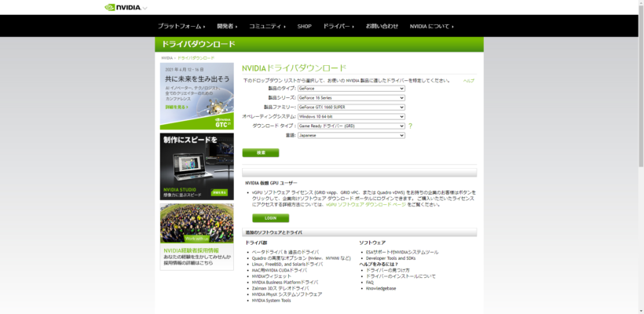Open the ドライバー menu in the top bar
This screenshot has width=644, height=314.
point(338,26)
